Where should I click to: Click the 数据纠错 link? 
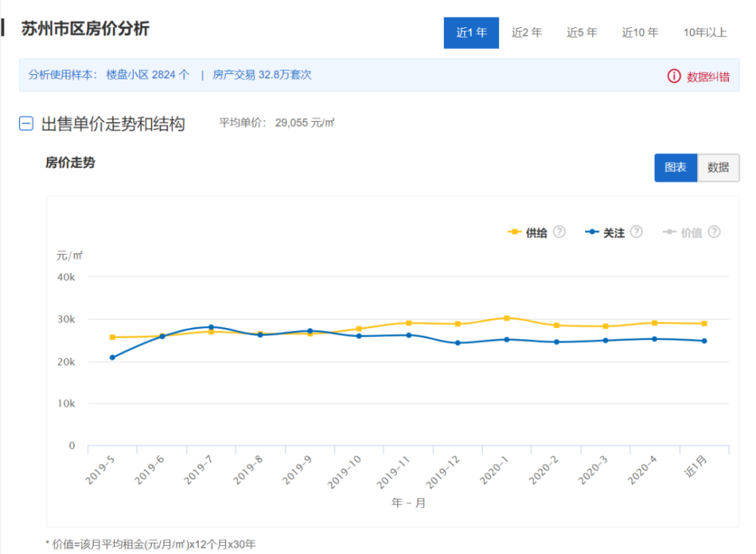(708, 76)
